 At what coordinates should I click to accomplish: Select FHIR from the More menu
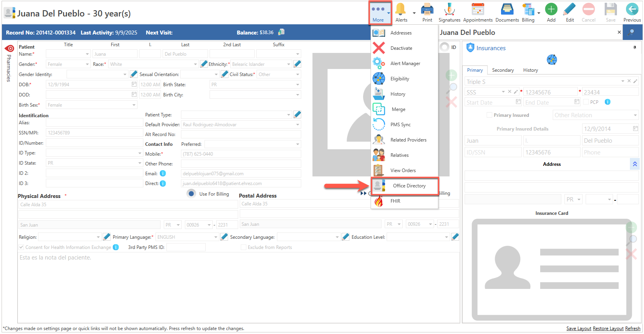(404, 201)
